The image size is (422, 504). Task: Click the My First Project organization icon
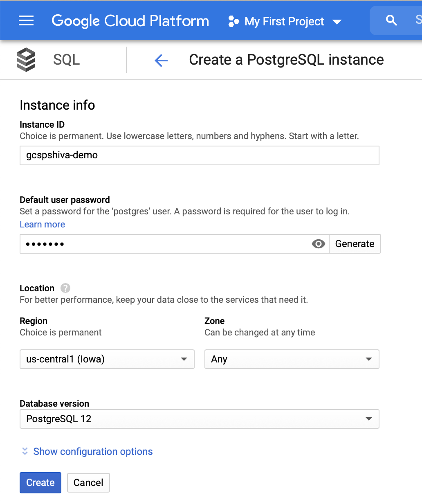(234, 21)
